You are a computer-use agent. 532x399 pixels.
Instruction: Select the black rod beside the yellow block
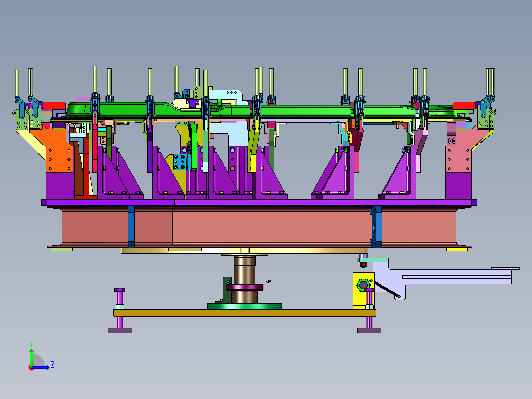tap(387, 290)
